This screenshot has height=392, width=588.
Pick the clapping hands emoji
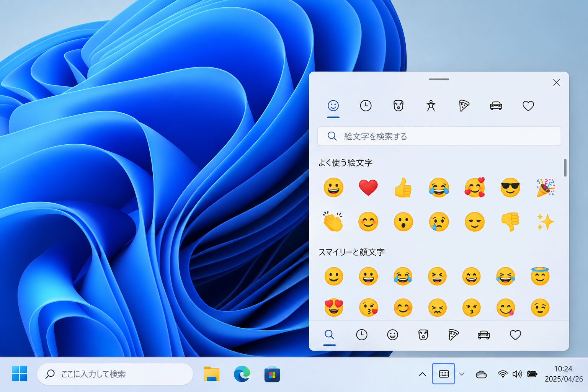333,221
